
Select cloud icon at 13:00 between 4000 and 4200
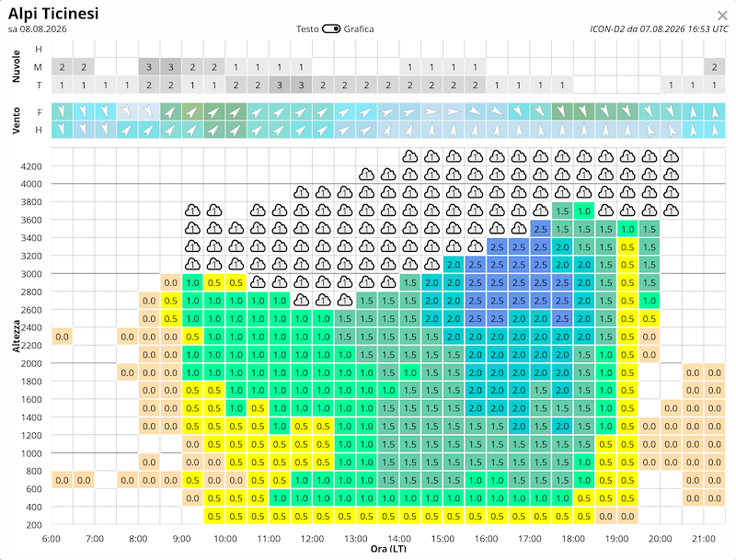tap(366, 175)
